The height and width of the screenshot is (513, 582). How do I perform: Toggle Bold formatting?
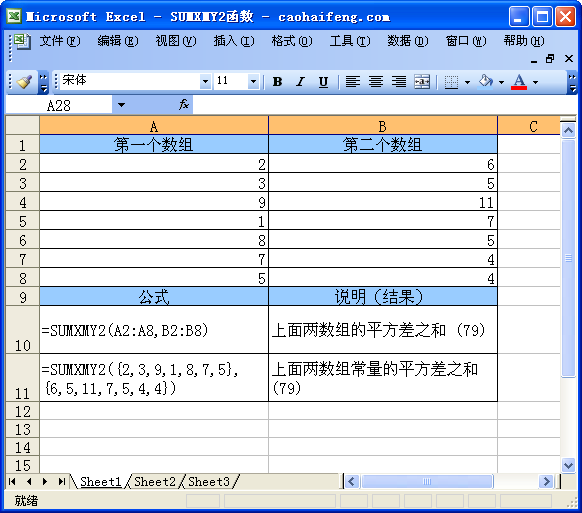[x=277, y=82]
